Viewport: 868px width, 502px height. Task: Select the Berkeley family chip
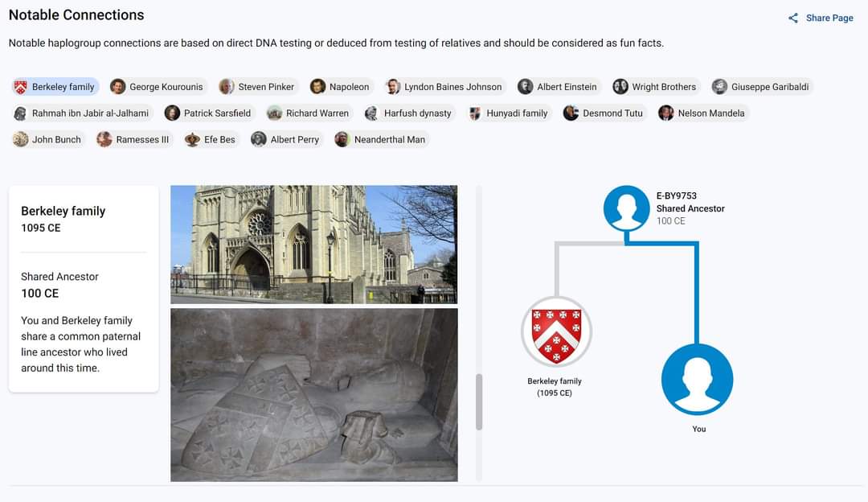(55, 86)
